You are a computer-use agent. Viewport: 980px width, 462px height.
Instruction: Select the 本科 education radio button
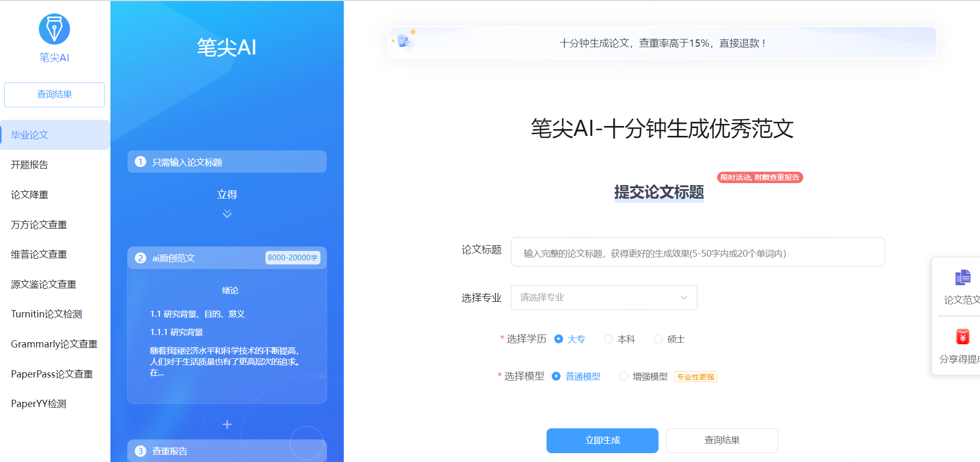[608, 339]
